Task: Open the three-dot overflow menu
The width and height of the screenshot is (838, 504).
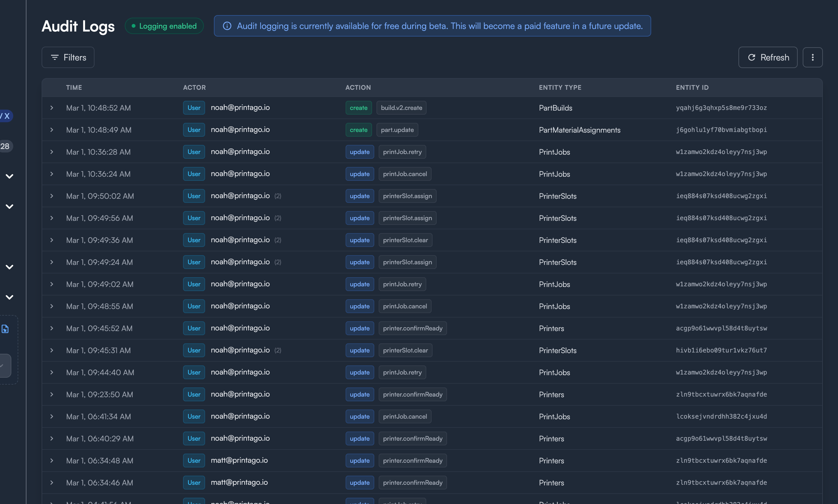Action: tap(812, 57)
